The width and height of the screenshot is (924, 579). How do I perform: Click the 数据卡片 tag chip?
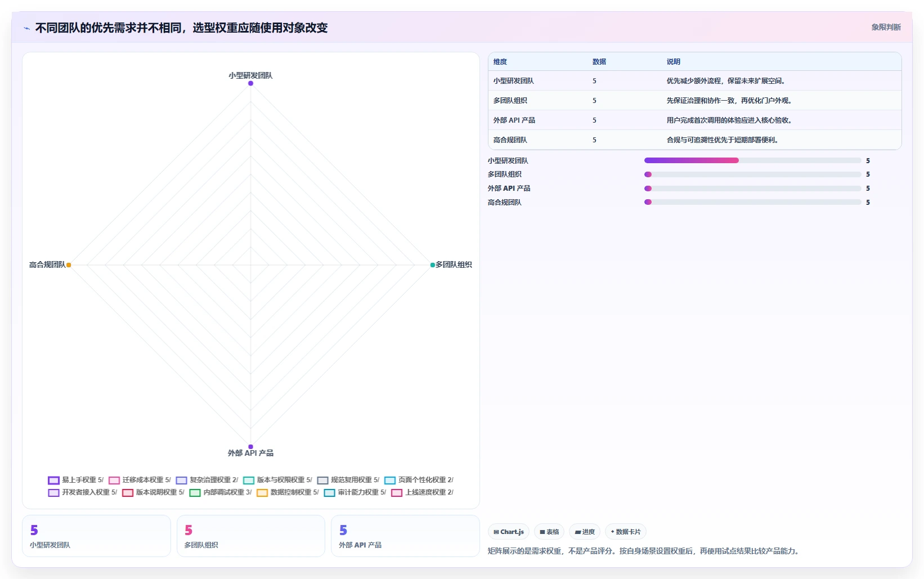[x=626, y=532]
